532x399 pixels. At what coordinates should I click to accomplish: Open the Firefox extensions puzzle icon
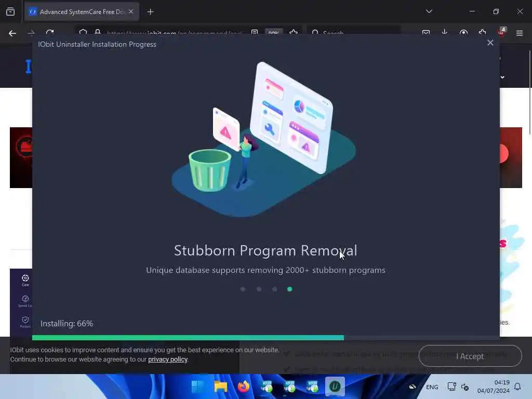[482, 33]
